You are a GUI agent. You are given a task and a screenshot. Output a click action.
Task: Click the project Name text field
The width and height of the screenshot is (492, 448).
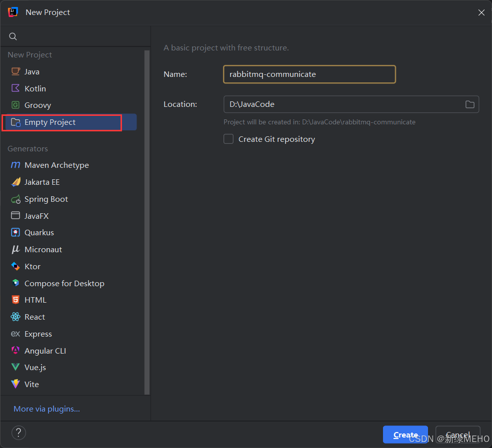tap(309, 74)
